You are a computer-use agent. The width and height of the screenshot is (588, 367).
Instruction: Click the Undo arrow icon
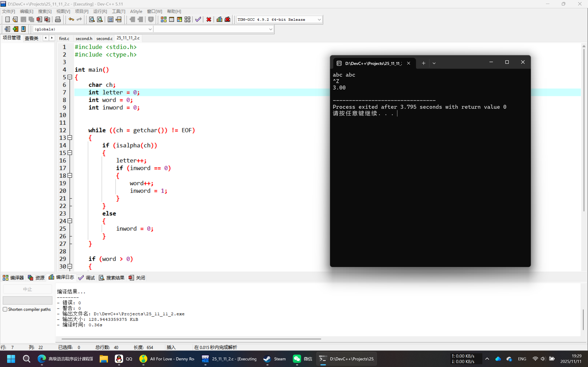71,19
